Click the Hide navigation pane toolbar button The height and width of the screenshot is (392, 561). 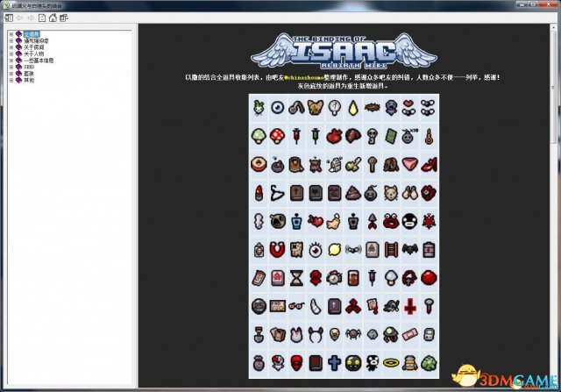pos(9,18)
